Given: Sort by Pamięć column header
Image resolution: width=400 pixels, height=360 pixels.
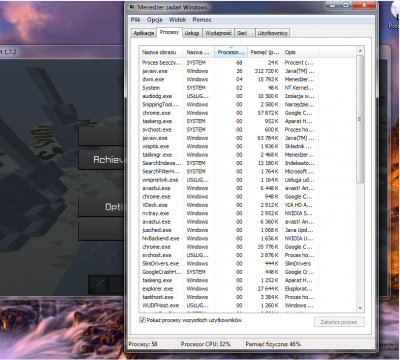Looking at the screenshot, I should (x=265, y=52).
